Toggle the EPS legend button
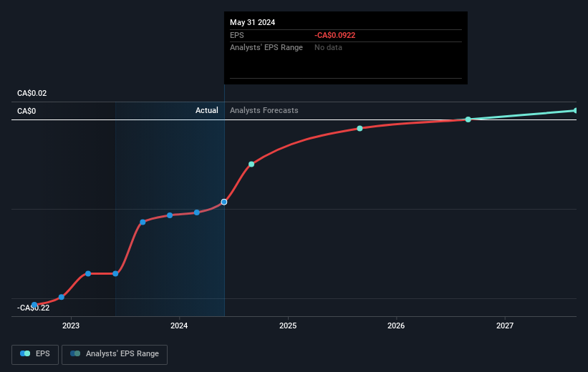 (35, 354)
